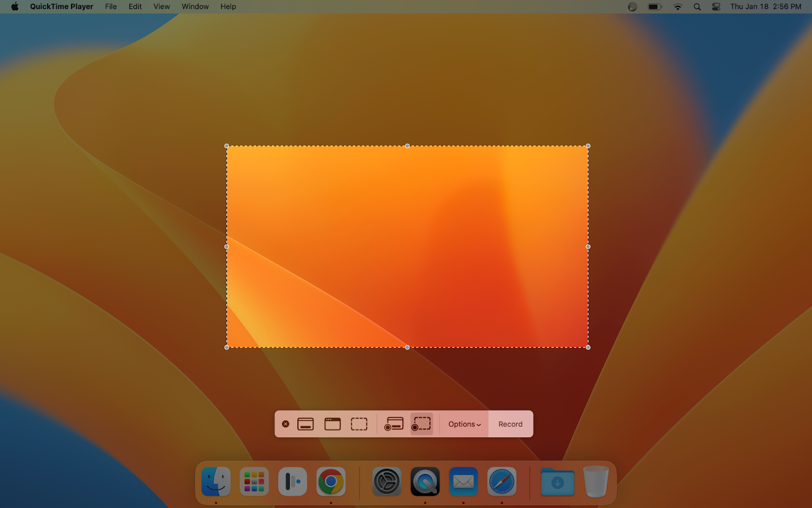The image size is (812, 508).
Task: Open Google Chrome from the Dock
Action: click(x=331, y=482)
